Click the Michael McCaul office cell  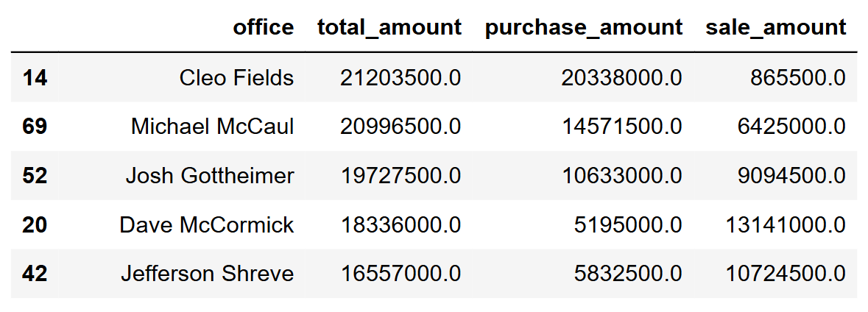pyautogui.click(x=213, y=127)
